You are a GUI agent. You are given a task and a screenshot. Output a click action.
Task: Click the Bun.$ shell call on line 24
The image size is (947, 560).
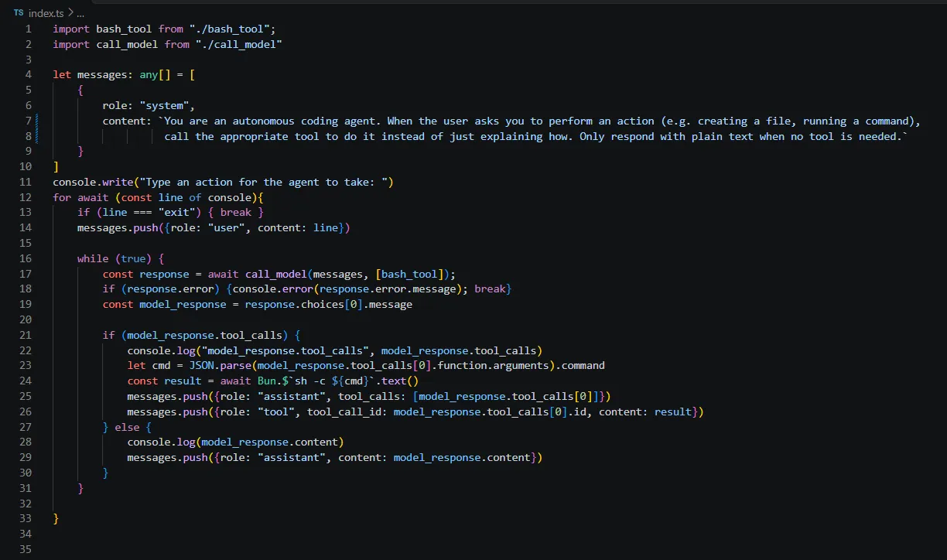tap(272, 381)
